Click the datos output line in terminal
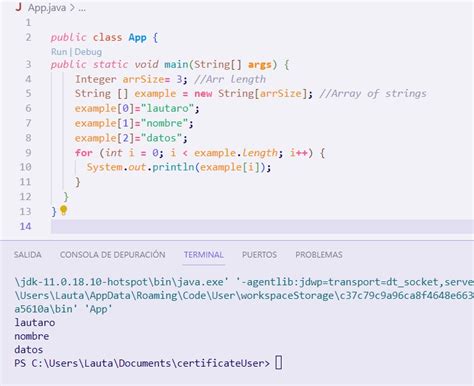The width and height of the screenshot is (474, 386). pos(29,350)
